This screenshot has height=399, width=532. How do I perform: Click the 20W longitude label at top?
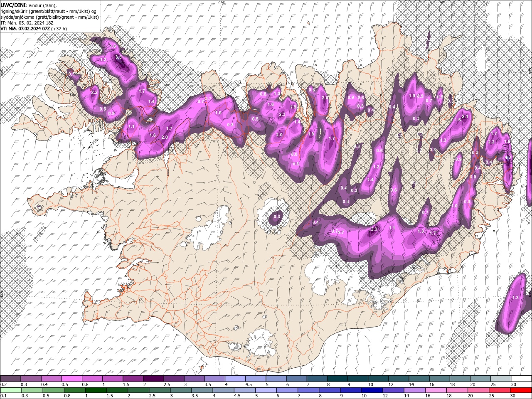(221, 2)
